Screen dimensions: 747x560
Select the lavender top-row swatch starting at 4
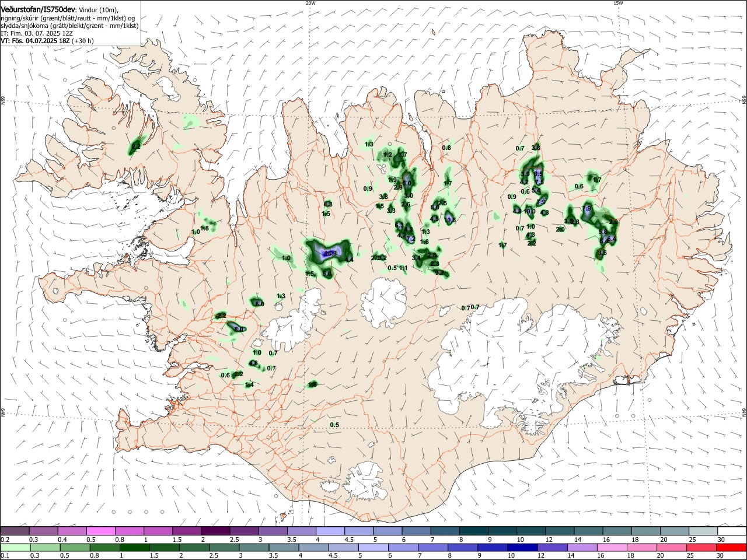[x=330, y=531]
